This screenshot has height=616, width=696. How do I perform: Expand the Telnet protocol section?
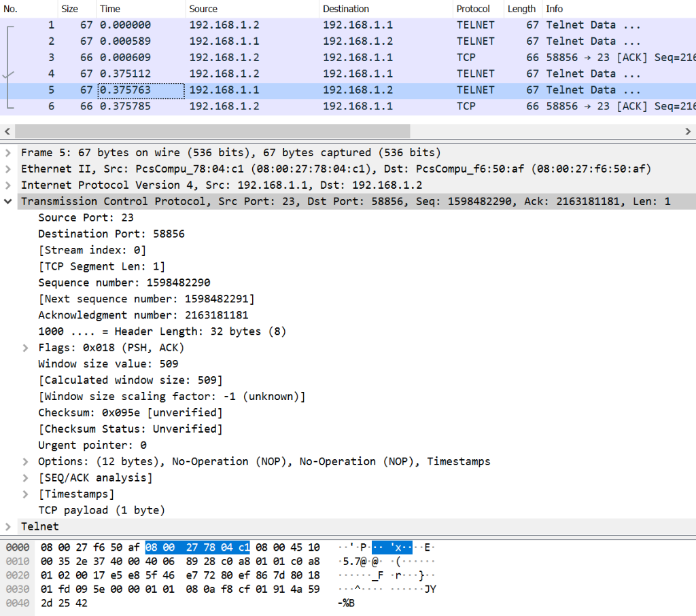(7, 526)
